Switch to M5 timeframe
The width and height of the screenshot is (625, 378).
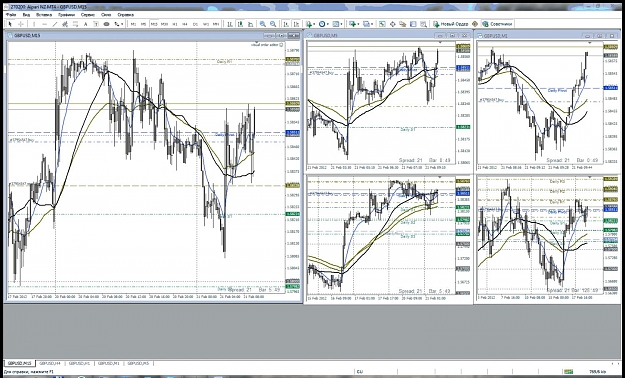tap(143, 24)
